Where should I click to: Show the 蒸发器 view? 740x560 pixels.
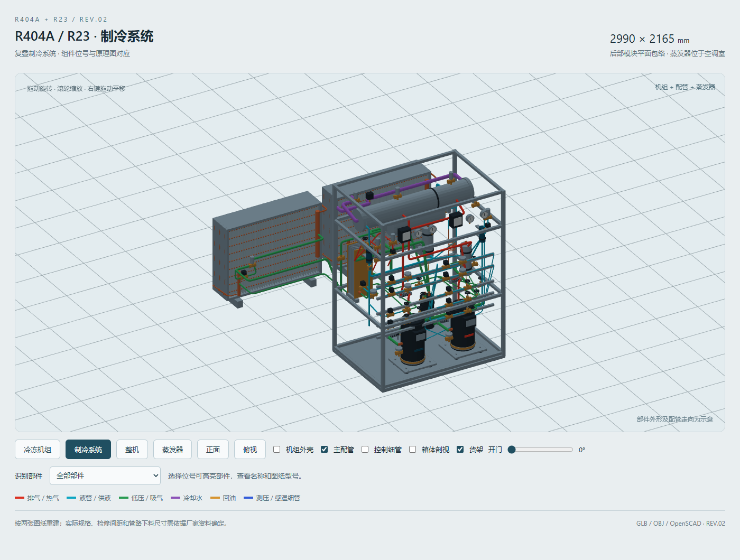[172, 450]
